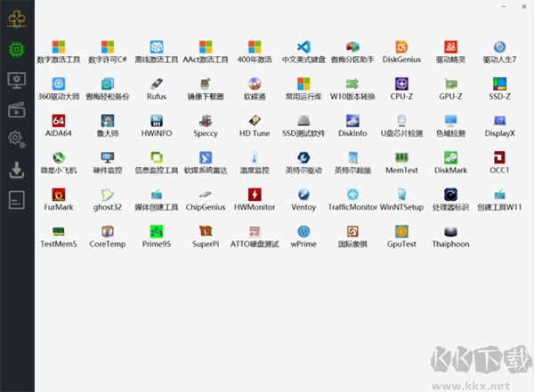This screenshot has height=392, width=534.
Task: Open the 国际象棋 chess benchmark
Action: [x=352, y=236]
